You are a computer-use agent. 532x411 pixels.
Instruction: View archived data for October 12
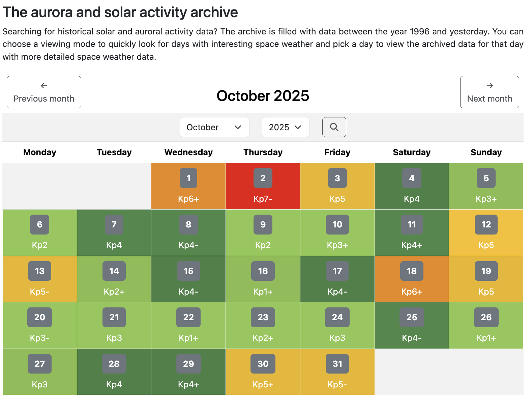486,232
